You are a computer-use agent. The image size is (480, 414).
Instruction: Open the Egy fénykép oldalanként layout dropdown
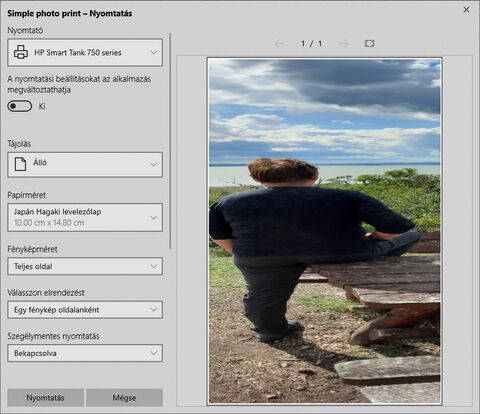(x=85, y=310)
